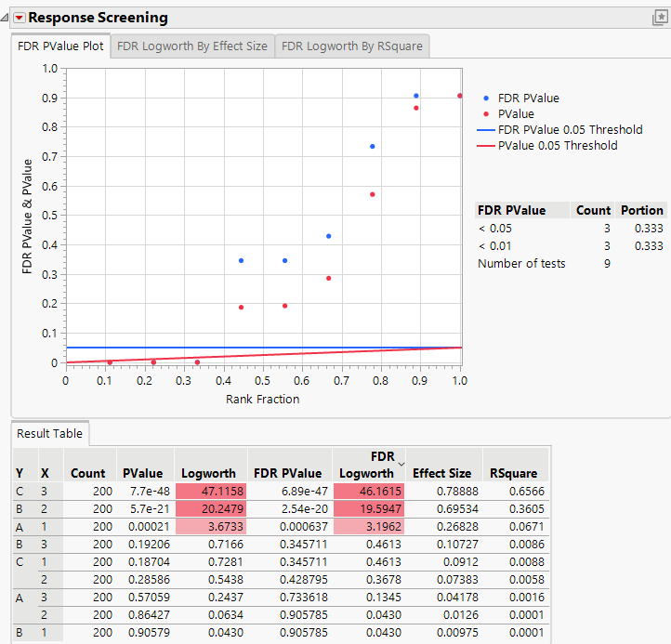
Task: Click the FDR PValue cell 0.428795
Action: (303, 579)
